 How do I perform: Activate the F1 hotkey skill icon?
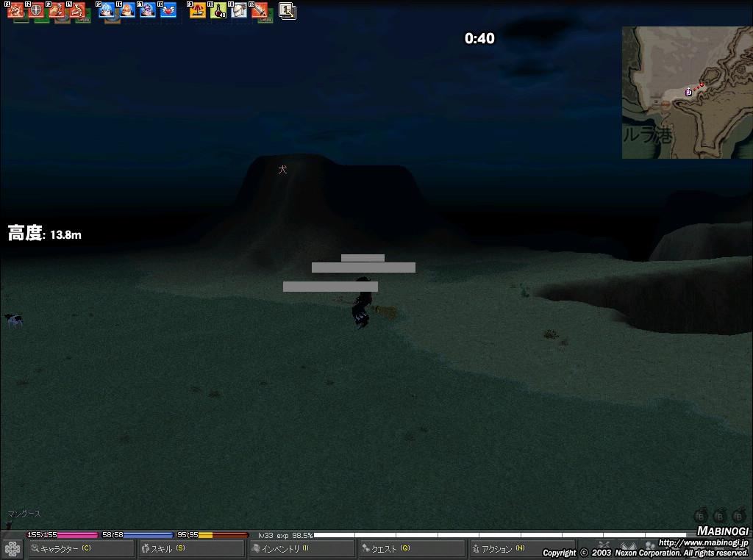click(x=16, y=11)
